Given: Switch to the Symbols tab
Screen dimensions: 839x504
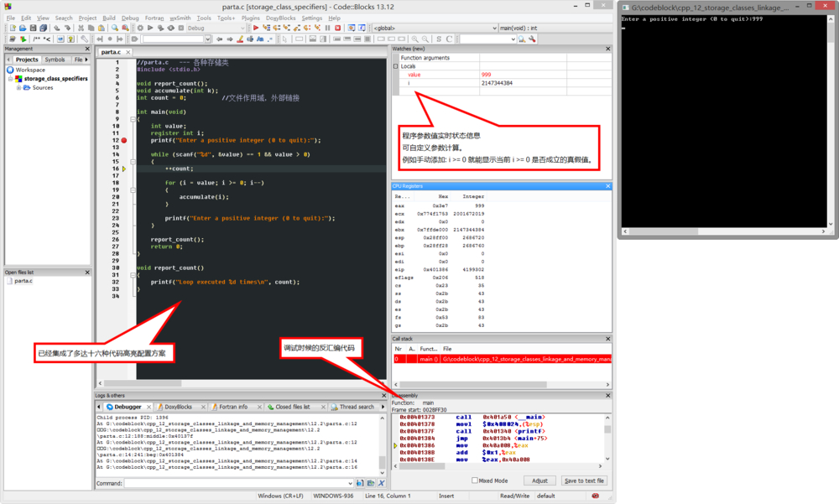Looking at the screenshot, I should 55,60.
